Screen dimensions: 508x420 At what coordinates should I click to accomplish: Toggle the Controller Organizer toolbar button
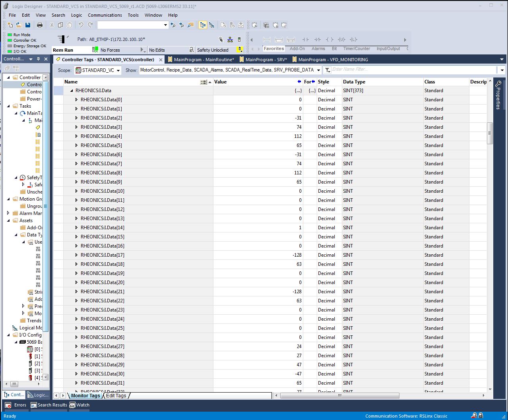(x=203, y=25)
